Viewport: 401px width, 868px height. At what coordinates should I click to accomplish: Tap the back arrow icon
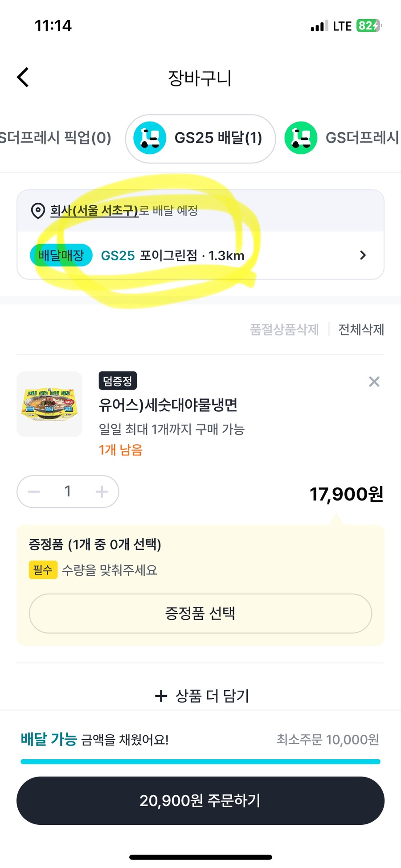[x=23, y=78]
